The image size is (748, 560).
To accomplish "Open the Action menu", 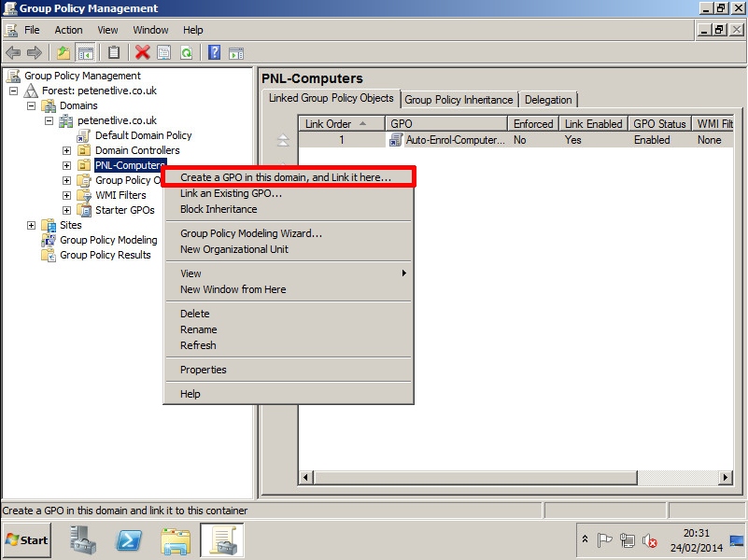I will coord(68,30).
